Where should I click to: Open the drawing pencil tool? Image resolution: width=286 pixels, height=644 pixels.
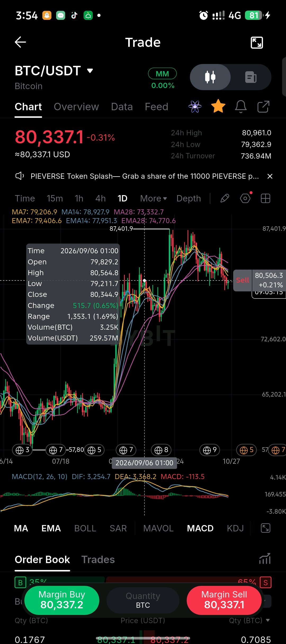coord(225,198)
